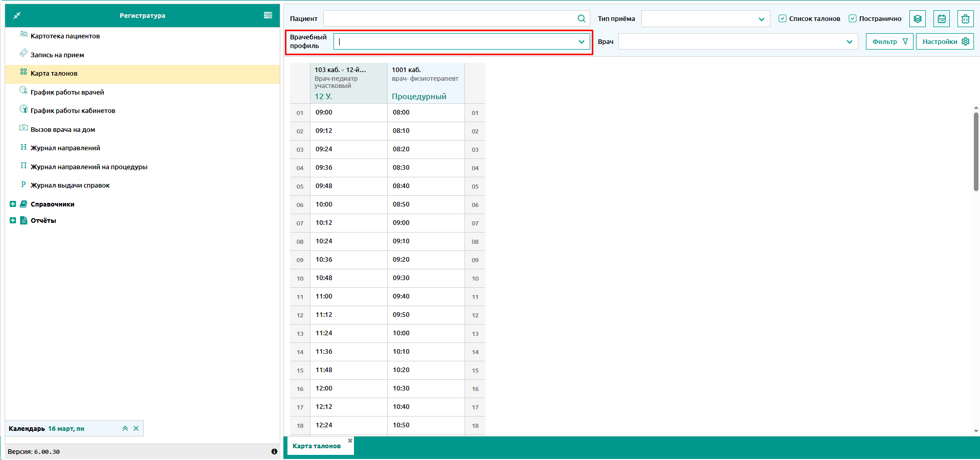Click the layers stack icon button
Viewport: 980px width, 460px height.
coord(918,19)
